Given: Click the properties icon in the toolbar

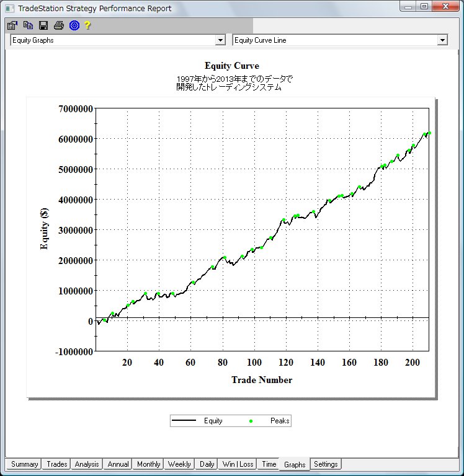Looking at the screenshot, I should click(12, 25).
